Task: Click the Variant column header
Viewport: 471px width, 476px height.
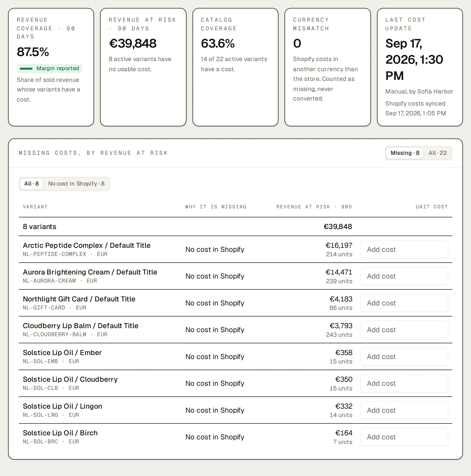Action: point(35,207)
